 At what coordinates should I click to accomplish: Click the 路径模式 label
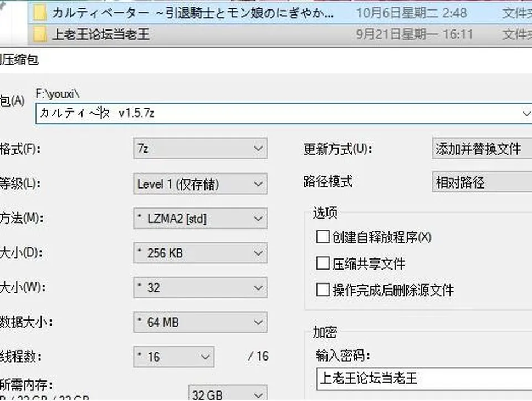coord(328,182)
